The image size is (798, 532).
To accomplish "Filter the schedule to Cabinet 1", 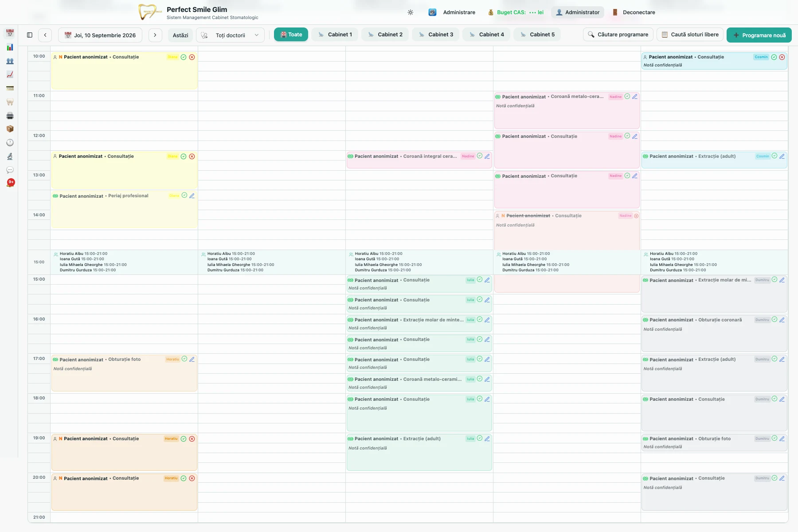I will point(335,35).
